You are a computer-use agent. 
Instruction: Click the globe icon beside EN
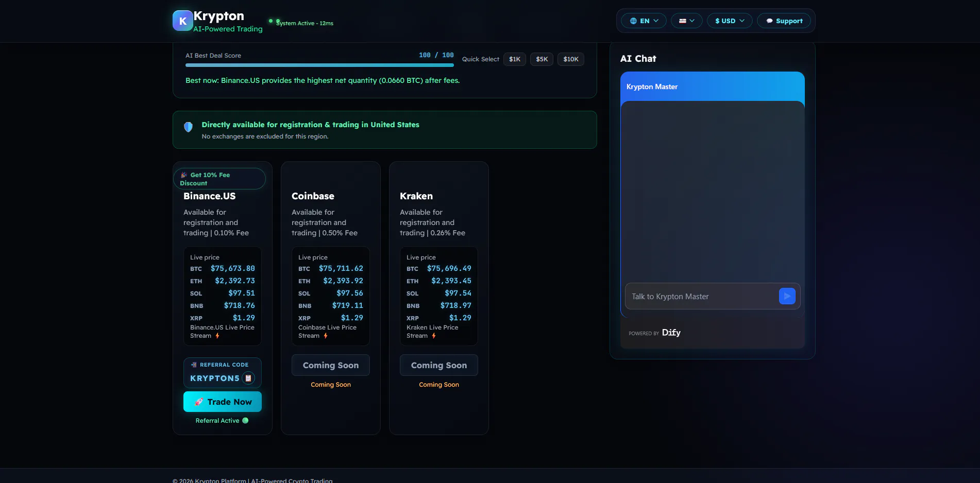633,21
